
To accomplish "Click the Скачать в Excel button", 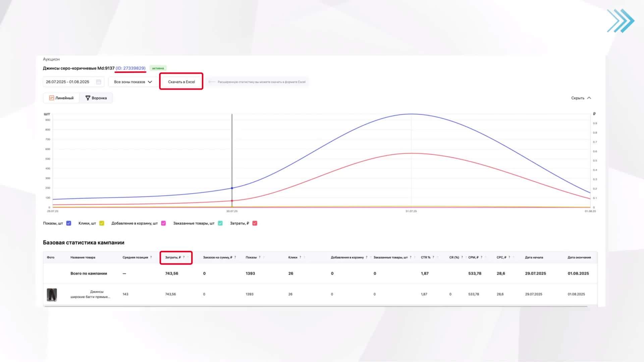I will click(181, 82).
